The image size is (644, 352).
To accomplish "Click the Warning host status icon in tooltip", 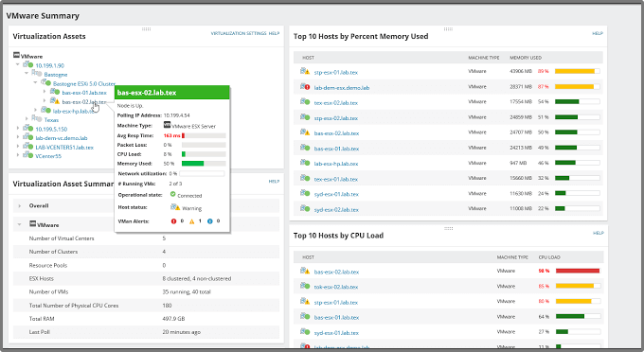I will coord(175,207).
